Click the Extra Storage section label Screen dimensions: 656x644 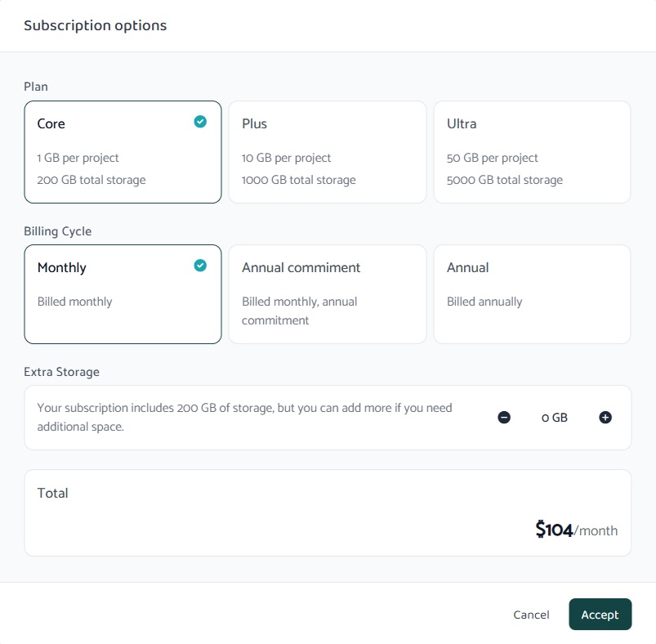pyautogui.click(x=61, y=372)
